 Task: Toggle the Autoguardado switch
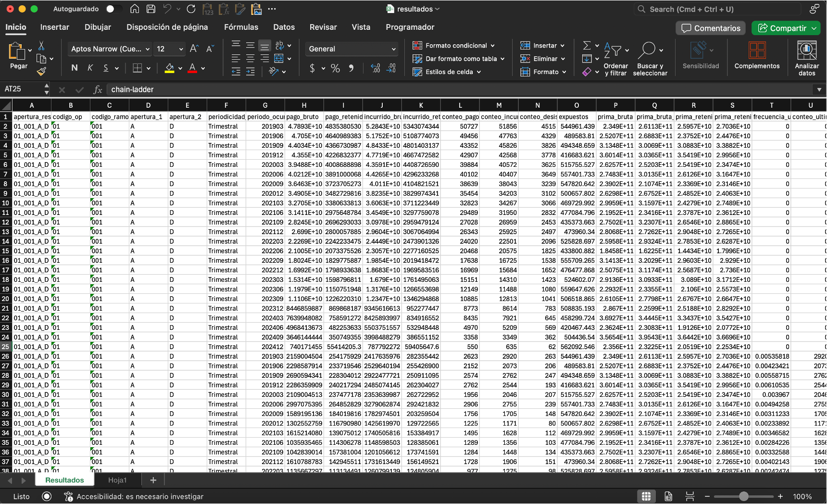point(113,9)
